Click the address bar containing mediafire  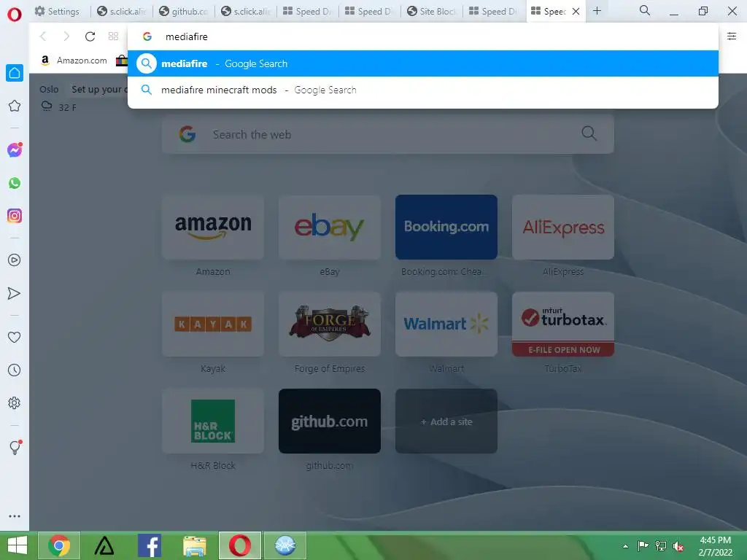tap(423, 36)
